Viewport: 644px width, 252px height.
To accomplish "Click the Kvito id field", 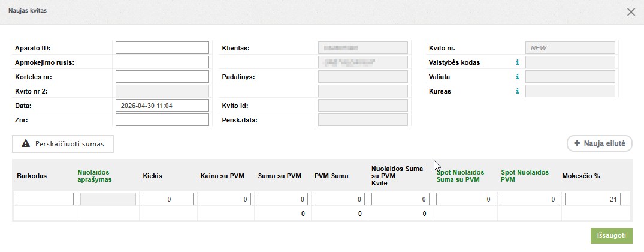I will tap(363, 105).
